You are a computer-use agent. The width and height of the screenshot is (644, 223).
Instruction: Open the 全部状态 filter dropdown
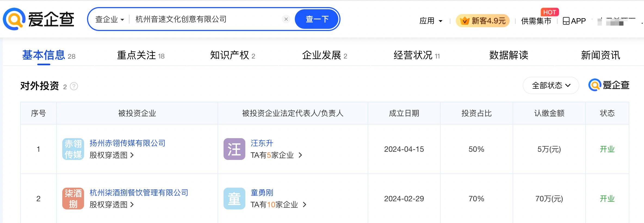tap(551, 85)
